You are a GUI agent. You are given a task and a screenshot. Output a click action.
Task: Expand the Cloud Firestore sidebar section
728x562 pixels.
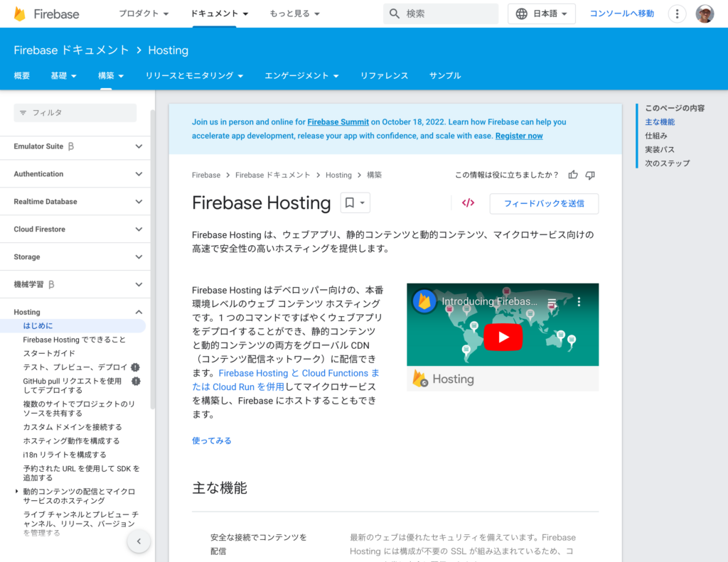point(139,229)
